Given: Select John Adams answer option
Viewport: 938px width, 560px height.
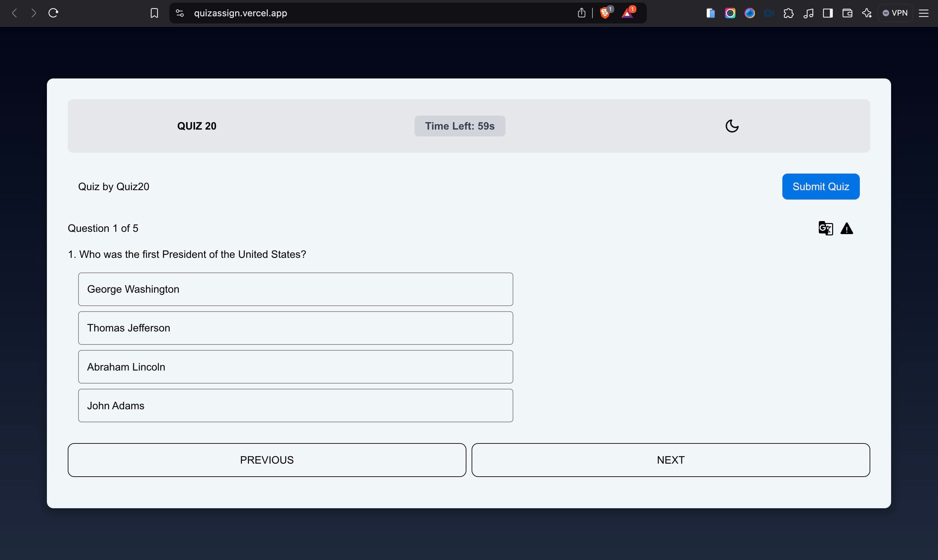Looking at the screenshot, I should click(x=295, y=406).
